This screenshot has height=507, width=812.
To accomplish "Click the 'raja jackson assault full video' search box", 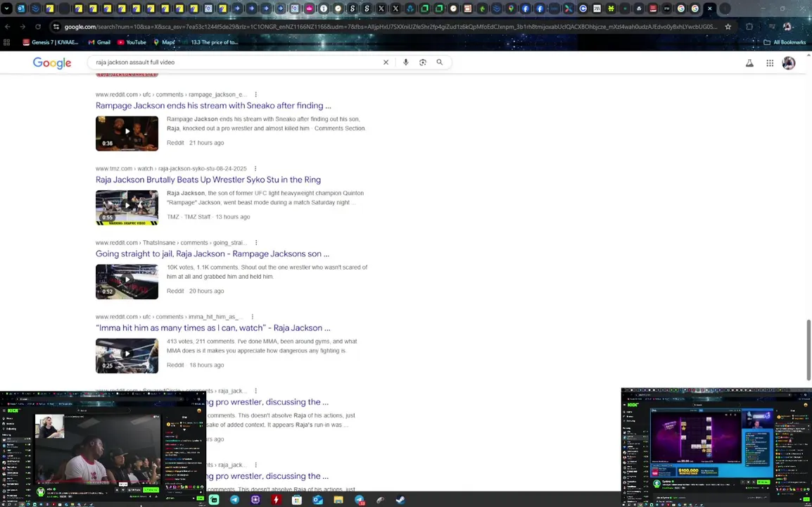I will pyautogui.click(x=236, y=62).
